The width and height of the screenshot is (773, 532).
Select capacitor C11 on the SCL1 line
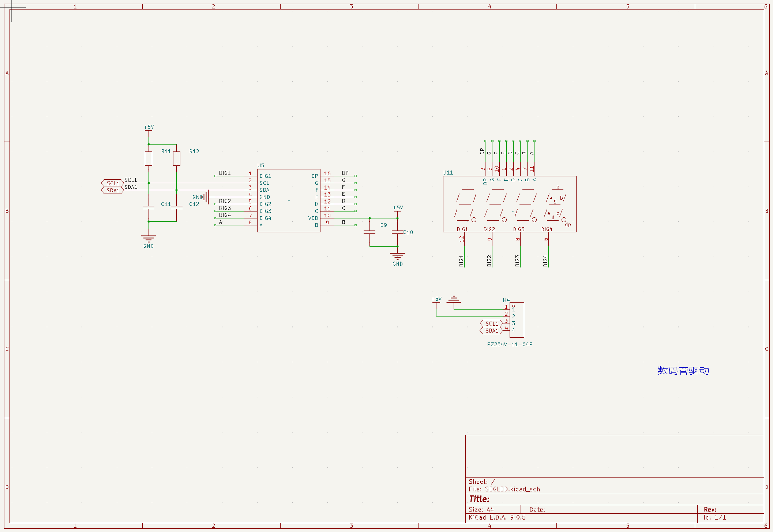point(149,207)
